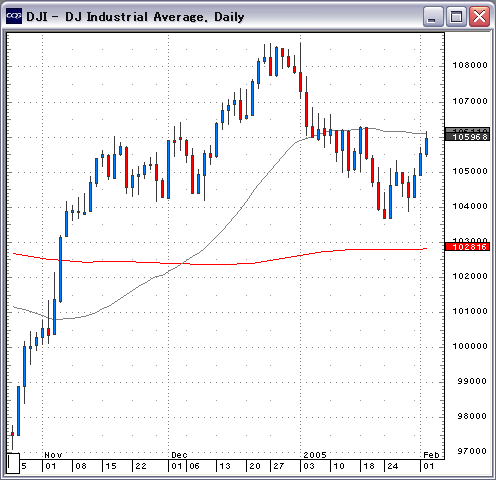The image size is (496, 480).
Task: Click date label 22 on time axis
Action: (141, 466)
